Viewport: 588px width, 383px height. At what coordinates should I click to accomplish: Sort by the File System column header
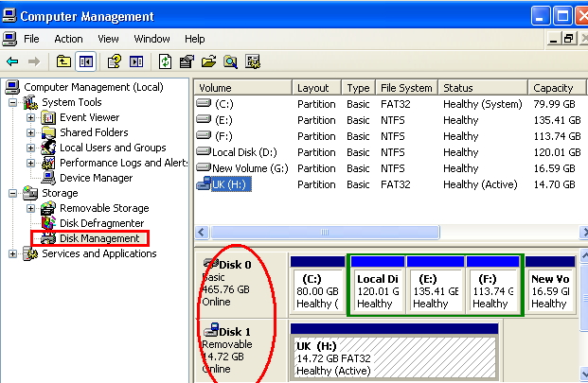point(407,88)
